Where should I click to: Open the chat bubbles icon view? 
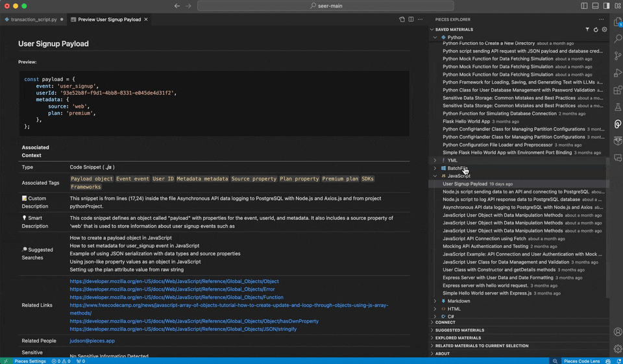[618, 158]
